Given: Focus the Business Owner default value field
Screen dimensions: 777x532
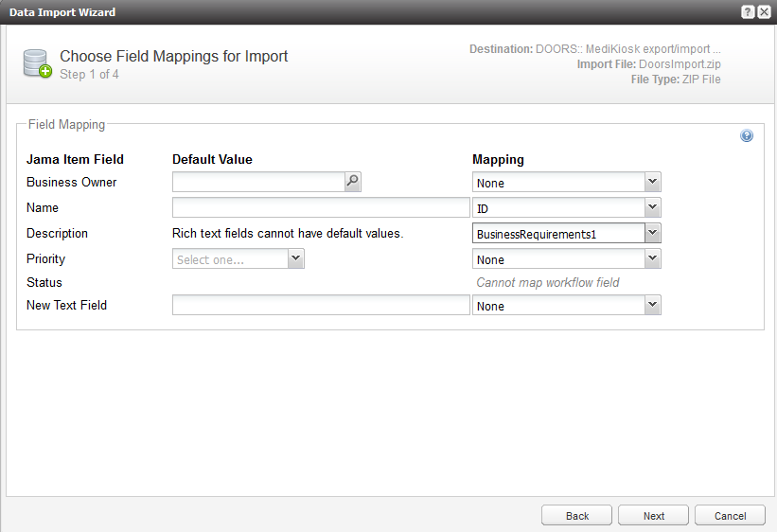Looking at the screenshot, I should click(x=257, y=182).
